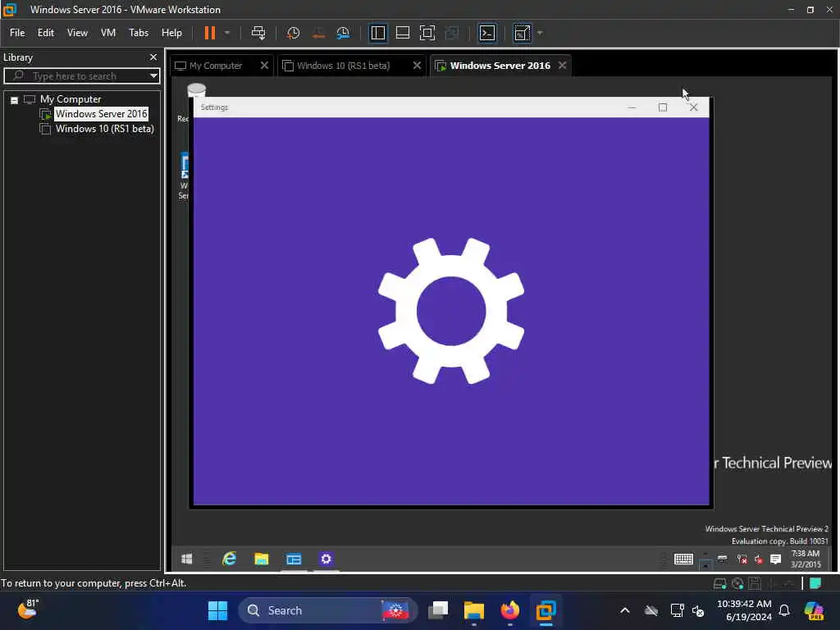Select My Computer in the library tree

tap(71, 99)
